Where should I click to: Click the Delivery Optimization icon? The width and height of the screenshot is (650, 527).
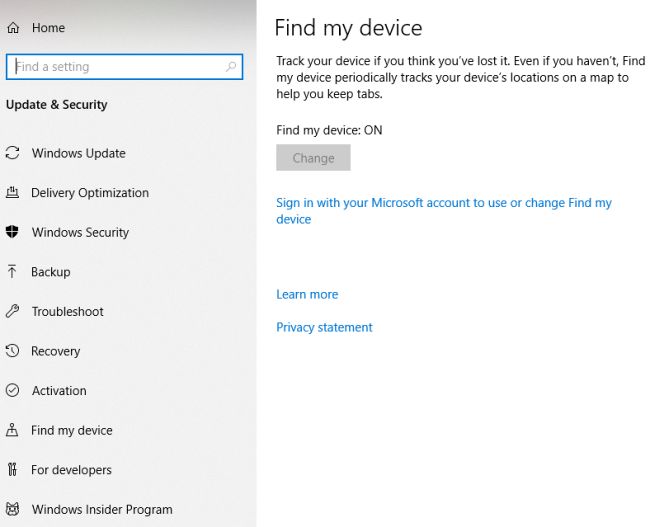(x=12, y=192)
